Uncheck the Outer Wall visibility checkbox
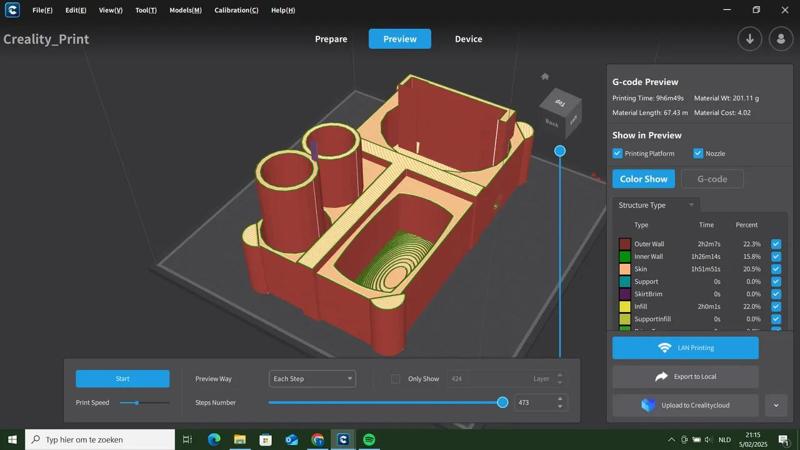This screenshot has height=450, width=800. (x=776, y=244)
